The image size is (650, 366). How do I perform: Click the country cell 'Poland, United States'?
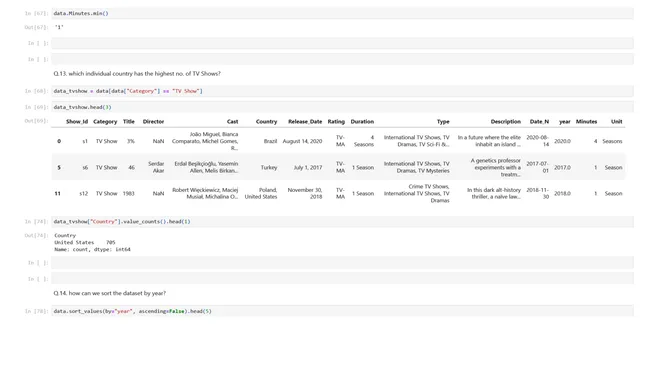(x=261, y=193)
